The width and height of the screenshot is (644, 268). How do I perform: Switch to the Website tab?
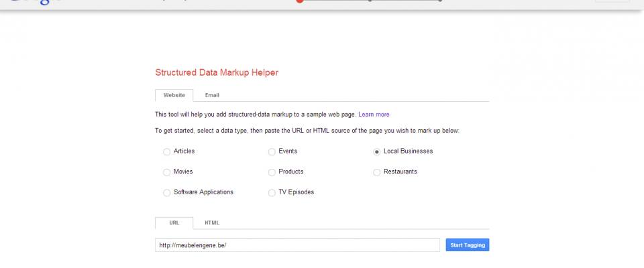tap(174, 95)
